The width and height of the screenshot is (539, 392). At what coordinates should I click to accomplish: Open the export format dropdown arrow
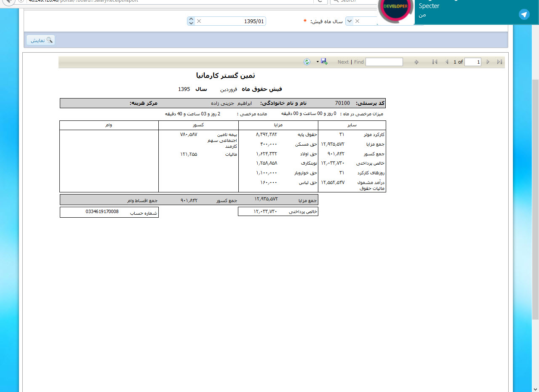coord(318,62)
